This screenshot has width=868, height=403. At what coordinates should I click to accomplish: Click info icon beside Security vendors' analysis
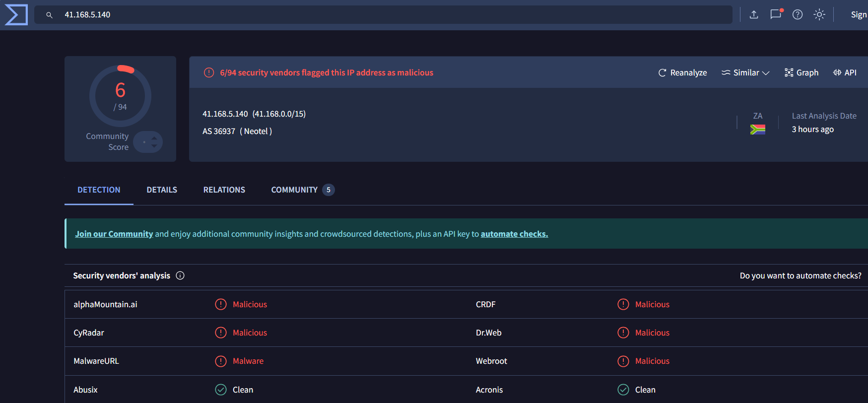[x=180, y=275]
